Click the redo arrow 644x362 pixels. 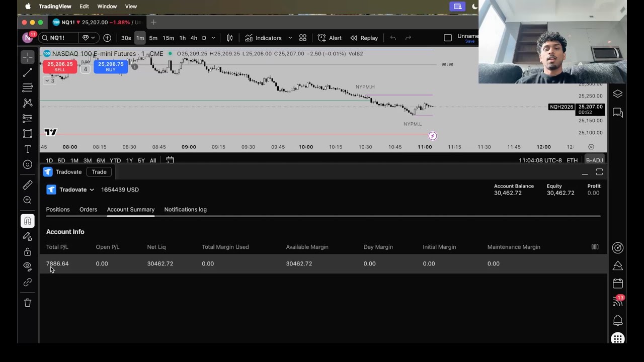pos(408,38)
